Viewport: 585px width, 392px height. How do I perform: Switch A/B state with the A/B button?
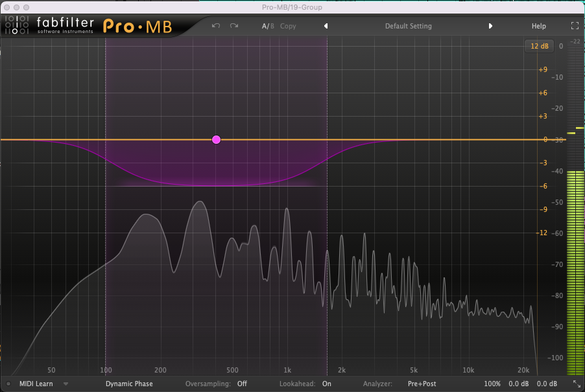(268, 26)
